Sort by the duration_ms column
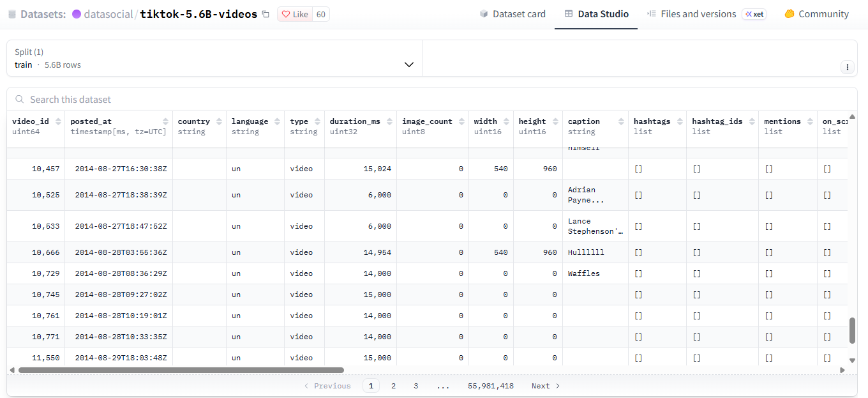Screen dimensions: 868x398 389,121
